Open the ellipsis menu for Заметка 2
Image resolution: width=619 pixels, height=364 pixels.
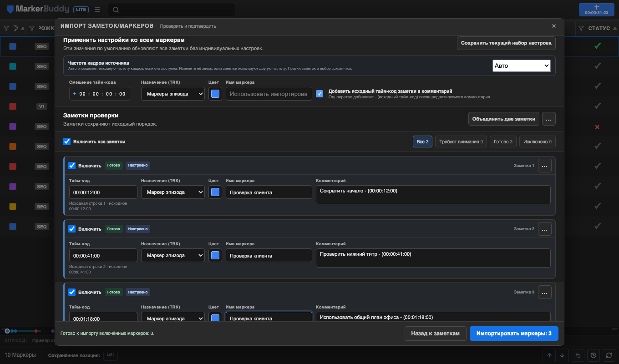pyautogui.click(x=545, y=229)
